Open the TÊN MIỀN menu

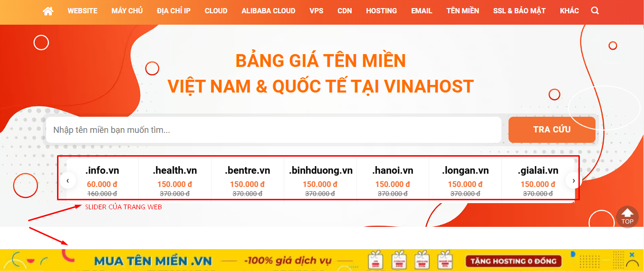pos(463,10)
